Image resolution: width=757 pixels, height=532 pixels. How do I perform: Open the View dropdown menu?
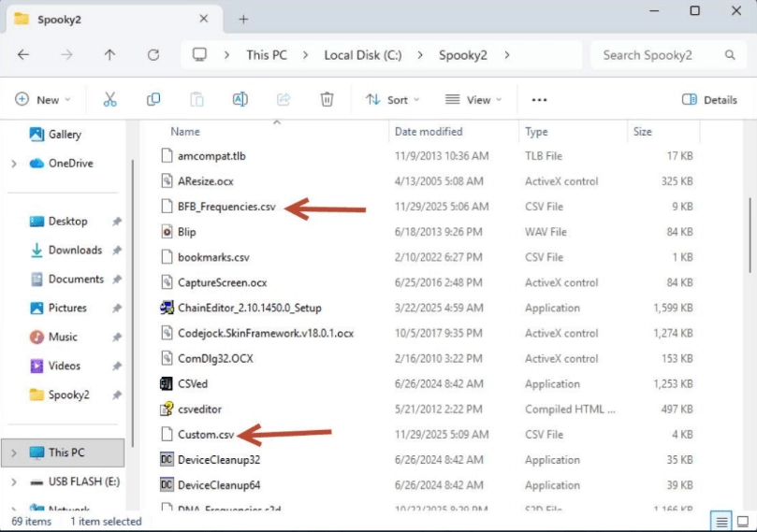pos(473,99)
